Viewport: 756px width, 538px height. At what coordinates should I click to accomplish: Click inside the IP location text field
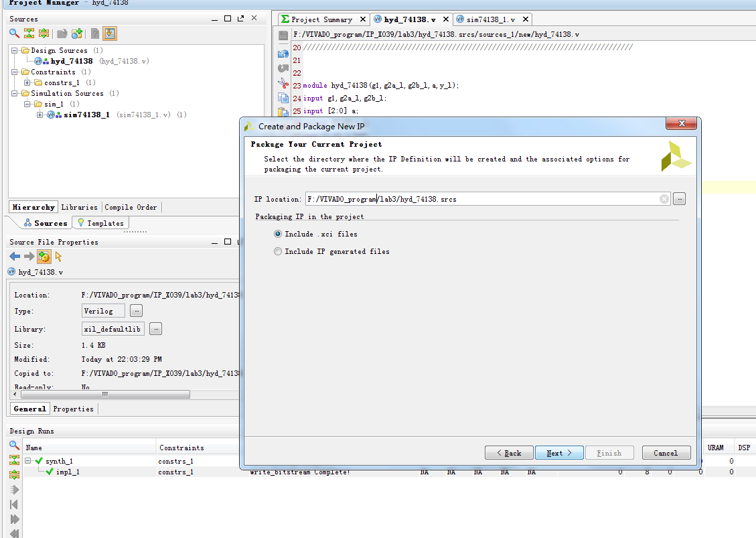click(482, 199)
